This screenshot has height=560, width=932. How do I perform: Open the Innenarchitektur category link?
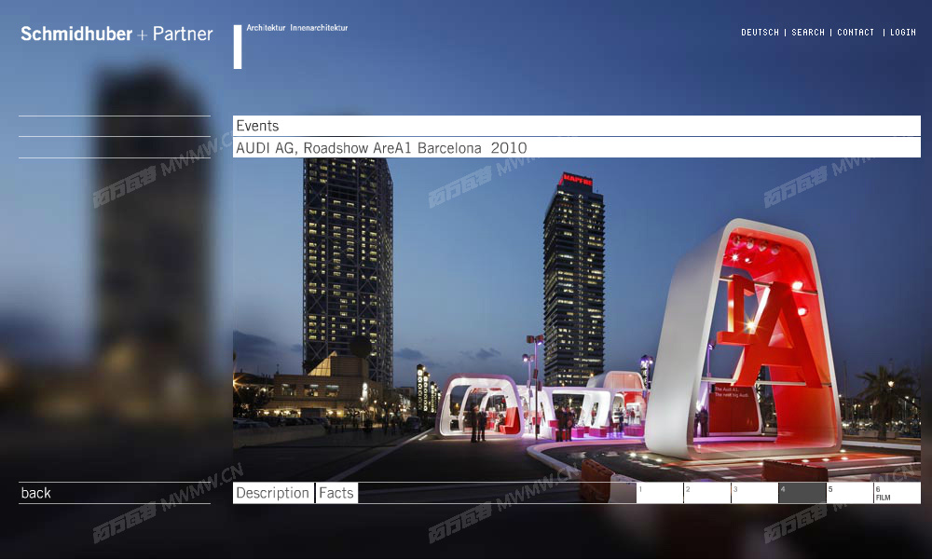point(319,28)
